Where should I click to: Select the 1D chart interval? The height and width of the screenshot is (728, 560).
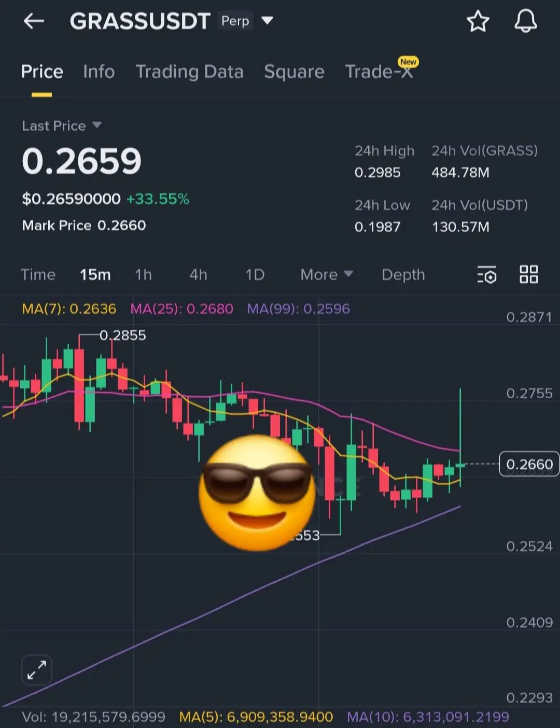point(255,274)
